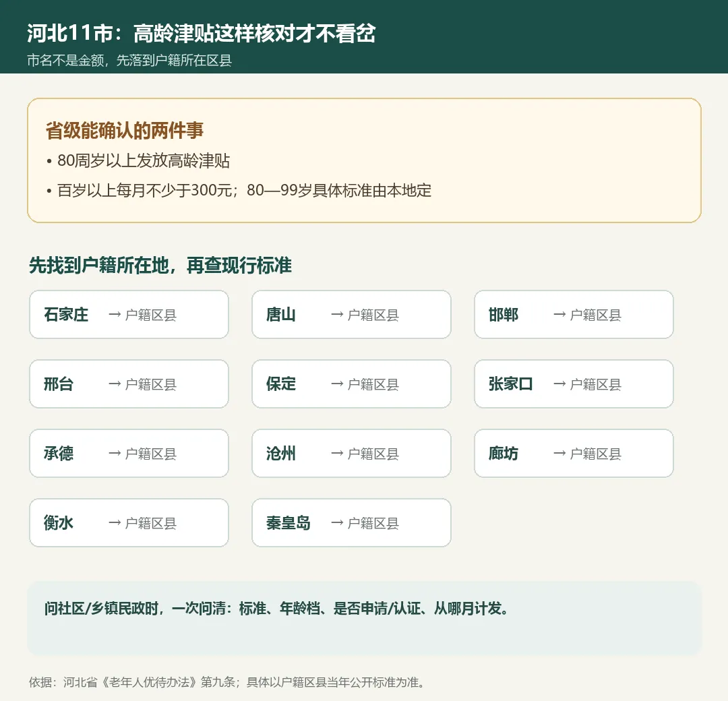Choose the 邯郸 户籍区县 card
728x701 pixels.
tap(574, 315)
